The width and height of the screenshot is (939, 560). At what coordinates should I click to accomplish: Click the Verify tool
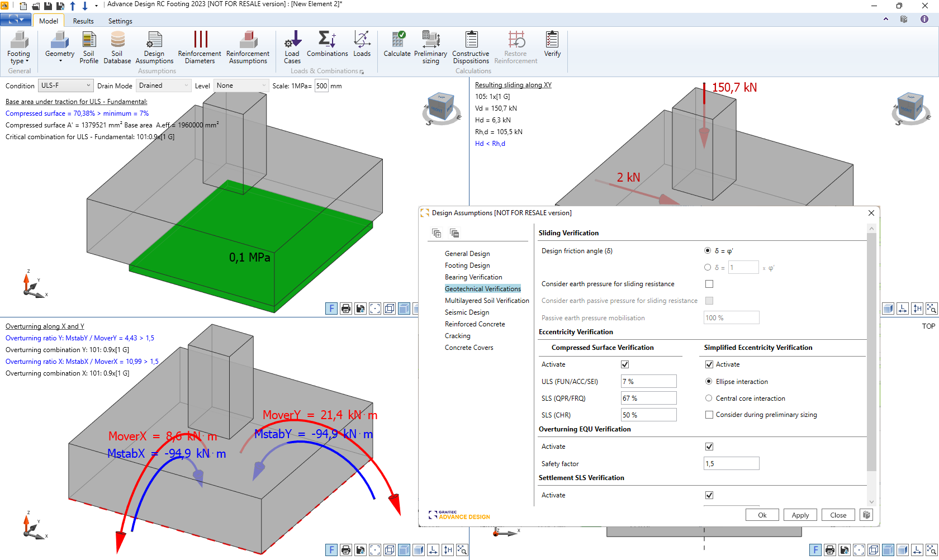coord(552,44)
